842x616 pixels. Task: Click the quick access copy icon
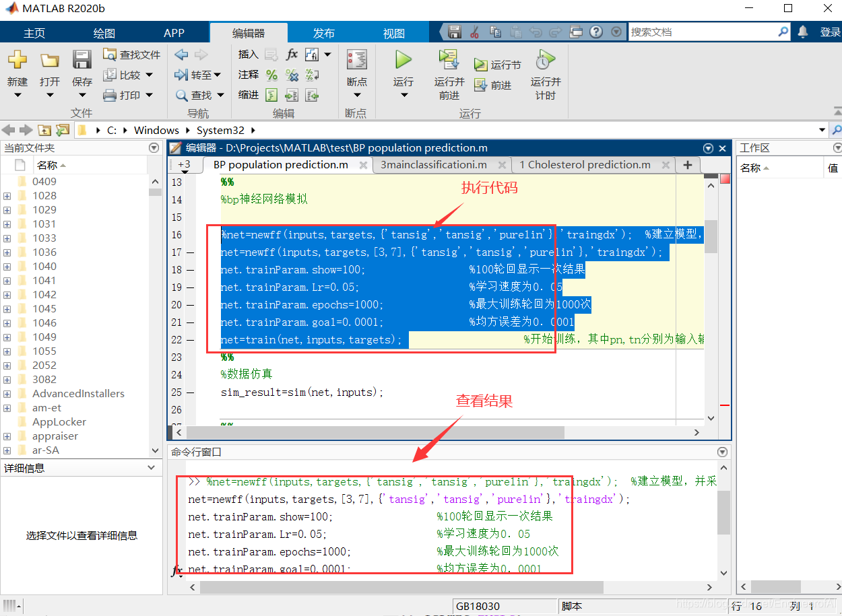click(x=495, y=32)
